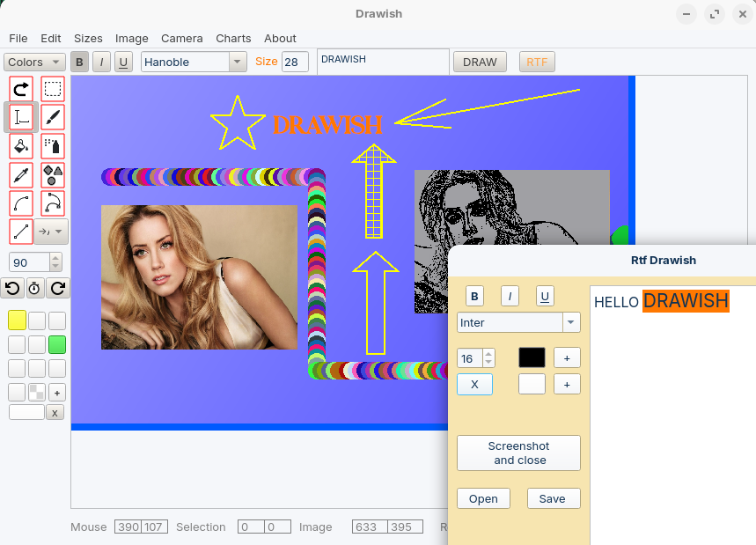Screen dimensions: 756x545
Task: Open the Hanoble font dropdown
Action: click(x=194, y=63)
